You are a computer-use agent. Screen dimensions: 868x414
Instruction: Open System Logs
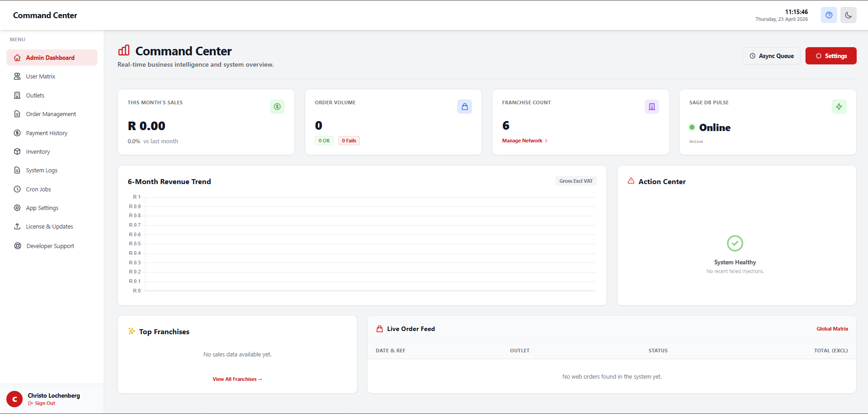tap(52, 170)
